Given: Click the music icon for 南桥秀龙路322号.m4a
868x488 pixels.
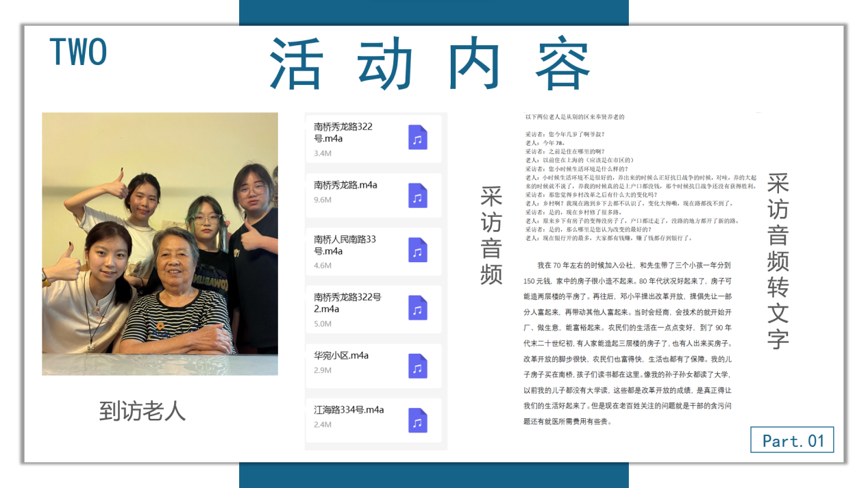Looking at the screenshot, I should 417,138.
